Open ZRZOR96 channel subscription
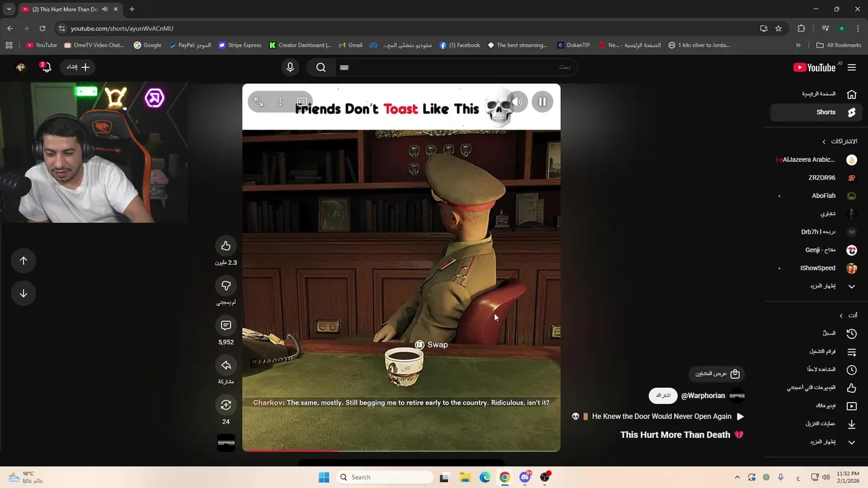Viewport: 868px width, 488px height. (x=816, y=178)
